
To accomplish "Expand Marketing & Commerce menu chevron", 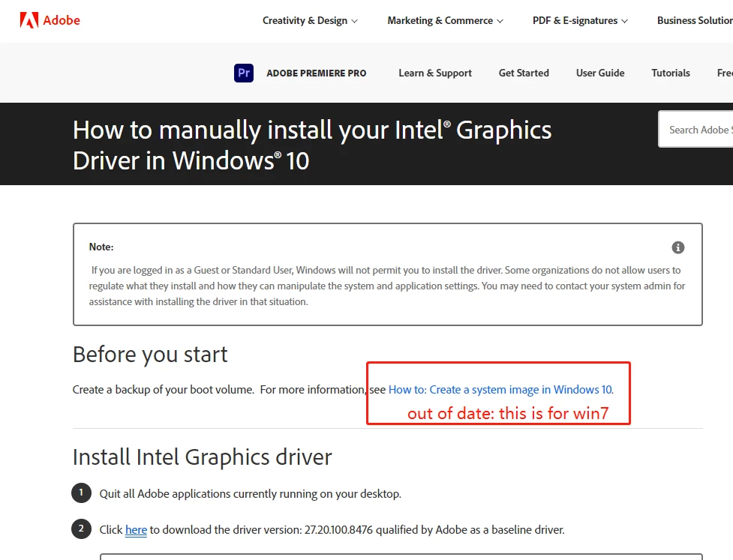I will pos(500,21).
